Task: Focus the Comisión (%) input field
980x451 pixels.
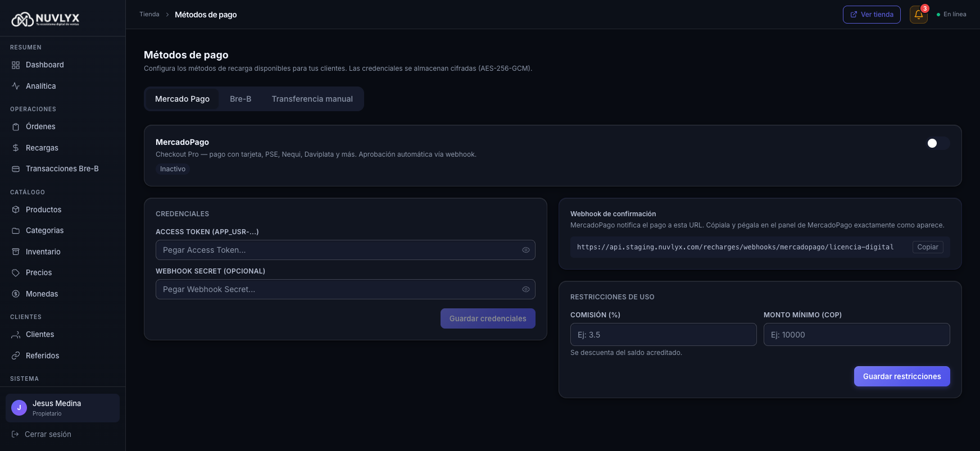Action: (x=663, y=335)
